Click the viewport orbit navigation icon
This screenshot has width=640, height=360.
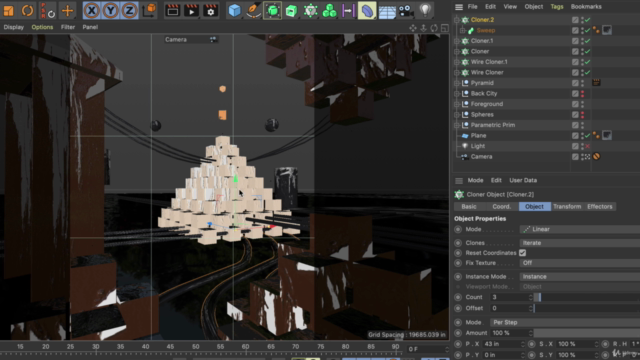pyautogui.click(x=434, y=28)
